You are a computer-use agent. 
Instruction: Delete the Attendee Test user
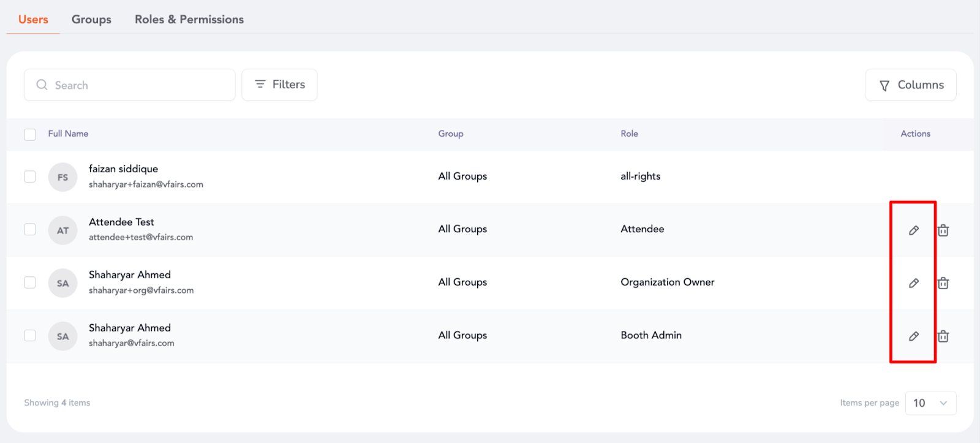click(943, 230)
